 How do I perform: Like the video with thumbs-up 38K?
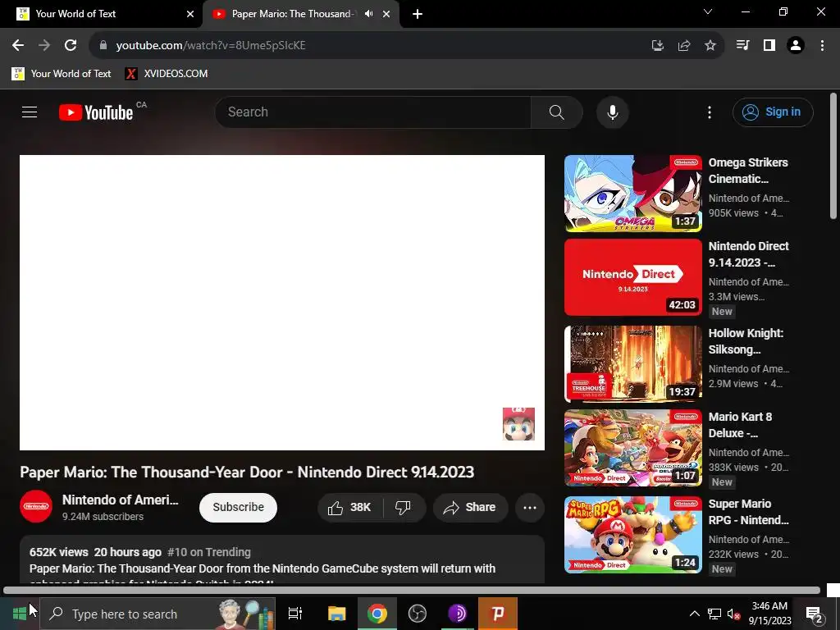pos(349,507)
